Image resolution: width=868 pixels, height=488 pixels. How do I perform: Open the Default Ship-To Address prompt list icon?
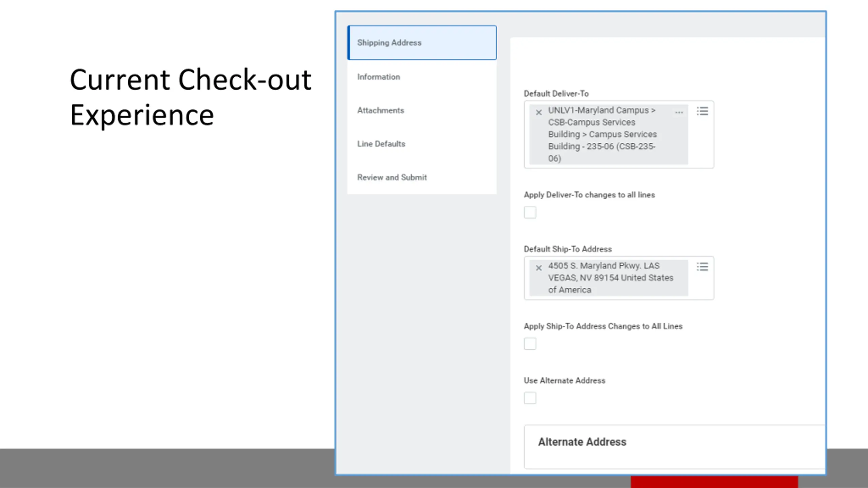tap(702, 267)
